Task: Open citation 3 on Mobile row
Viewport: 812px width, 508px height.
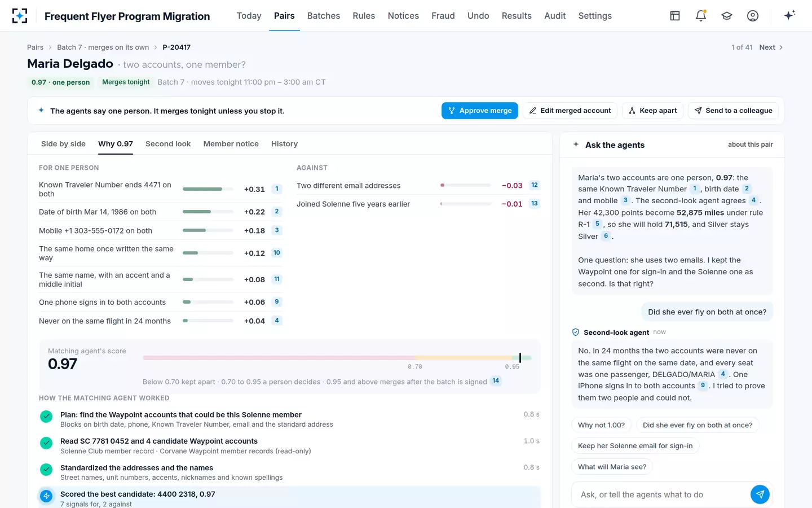Action: pos(277,230)
